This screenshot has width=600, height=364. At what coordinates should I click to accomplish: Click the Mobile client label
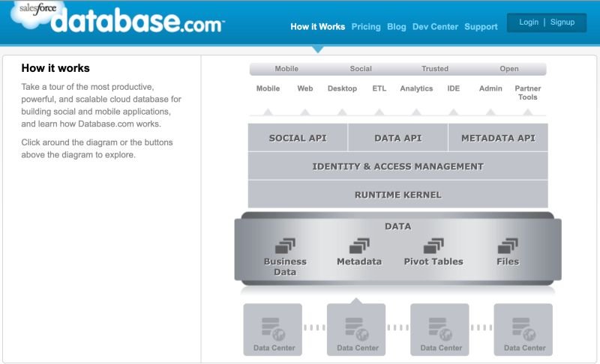click(x=268, y=88)
